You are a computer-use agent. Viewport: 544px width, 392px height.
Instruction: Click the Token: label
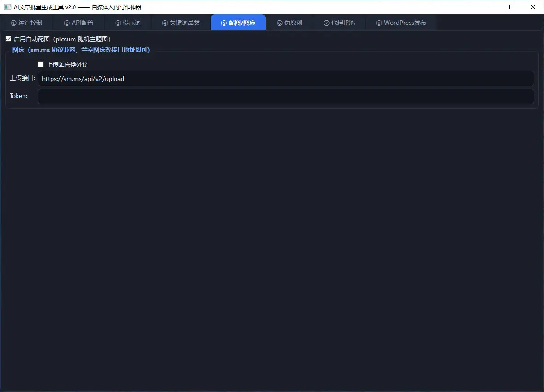click(x=18, y=96)
